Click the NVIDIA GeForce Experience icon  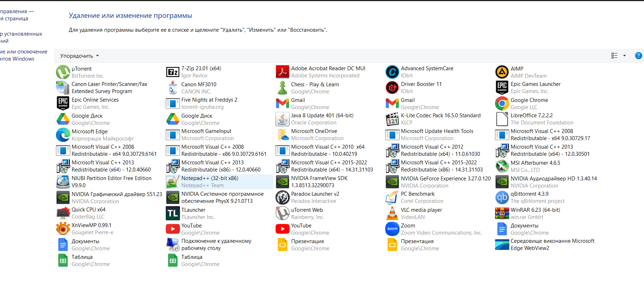tap(392, 182)
